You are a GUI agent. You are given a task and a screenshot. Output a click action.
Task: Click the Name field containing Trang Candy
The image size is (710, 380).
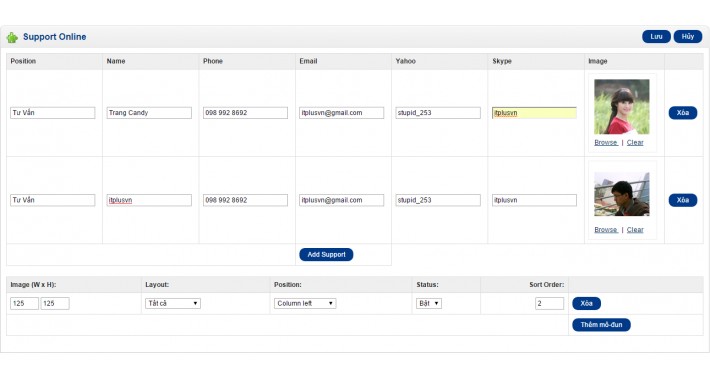click(x=149, y=113)
